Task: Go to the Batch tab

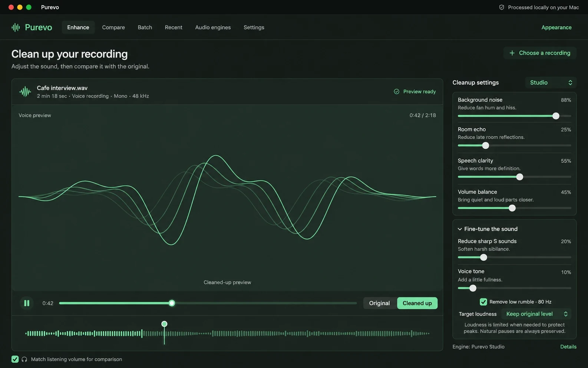Action: click(x=145, y=27)
